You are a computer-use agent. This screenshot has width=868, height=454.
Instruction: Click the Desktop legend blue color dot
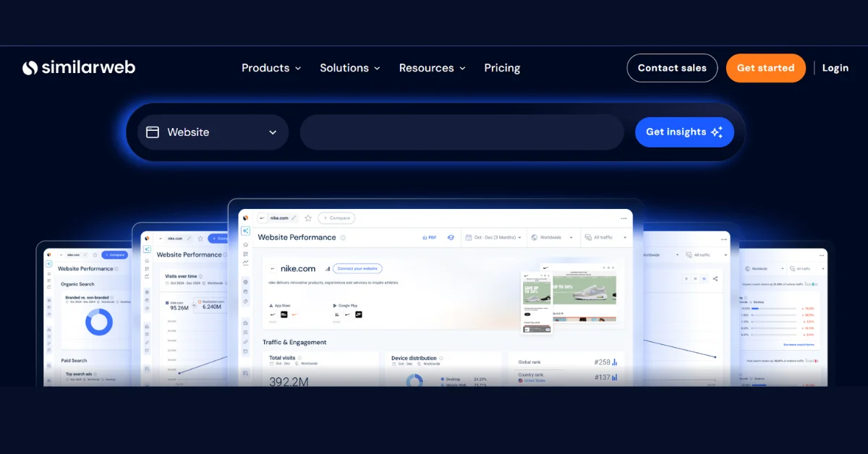click(x=443, y=379)
